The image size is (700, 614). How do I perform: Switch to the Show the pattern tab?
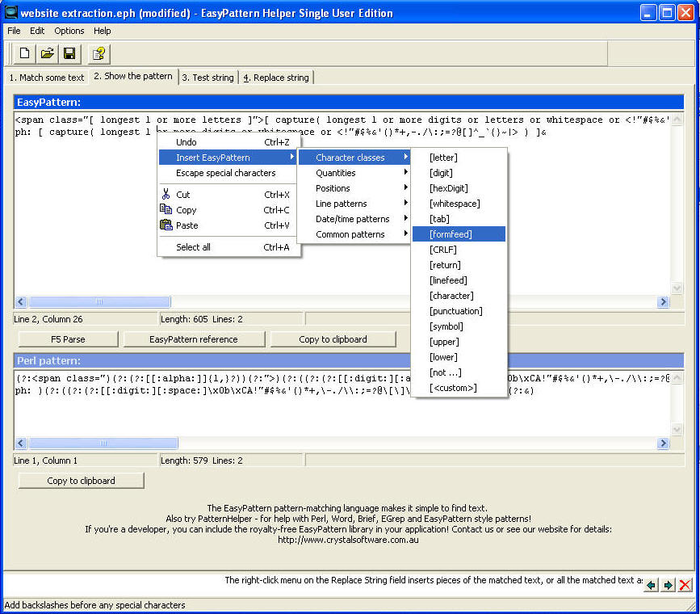coord(133,76)
